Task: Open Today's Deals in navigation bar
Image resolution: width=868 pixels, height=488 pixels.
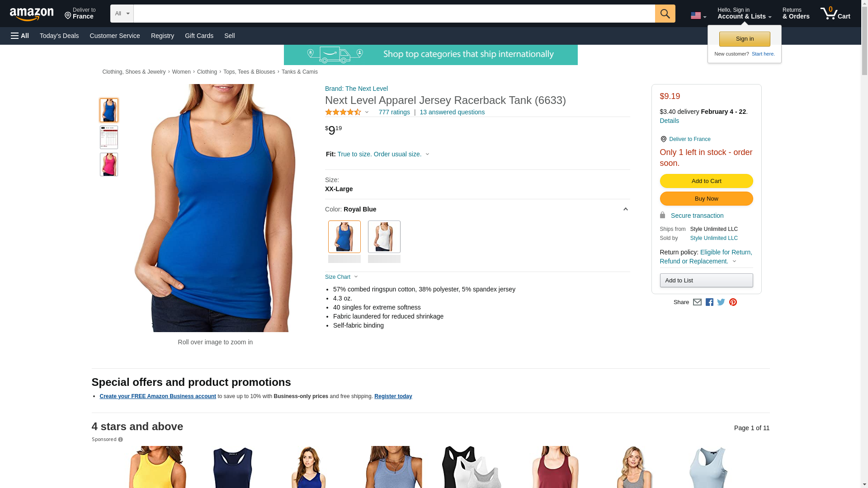Action: pos(59,36)
